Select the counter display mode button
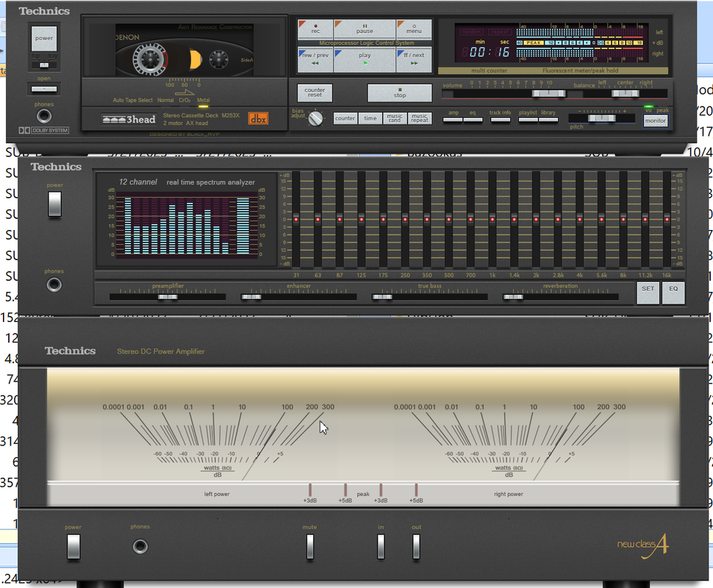The image size is (713, 588). coord(345,118)
